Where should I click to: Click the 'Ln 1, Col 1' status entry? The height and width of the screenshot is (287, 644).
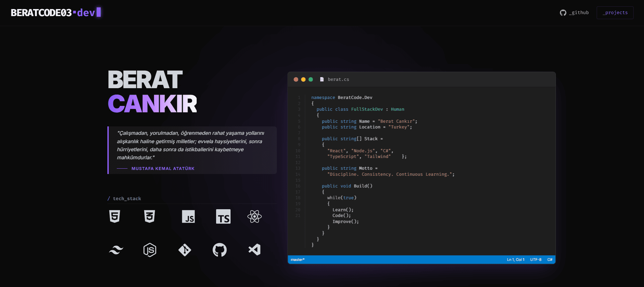pos(516,260)
